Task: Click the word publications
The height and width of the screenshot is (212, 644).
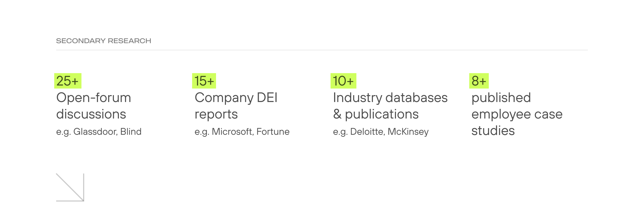Action: (382, 114)
